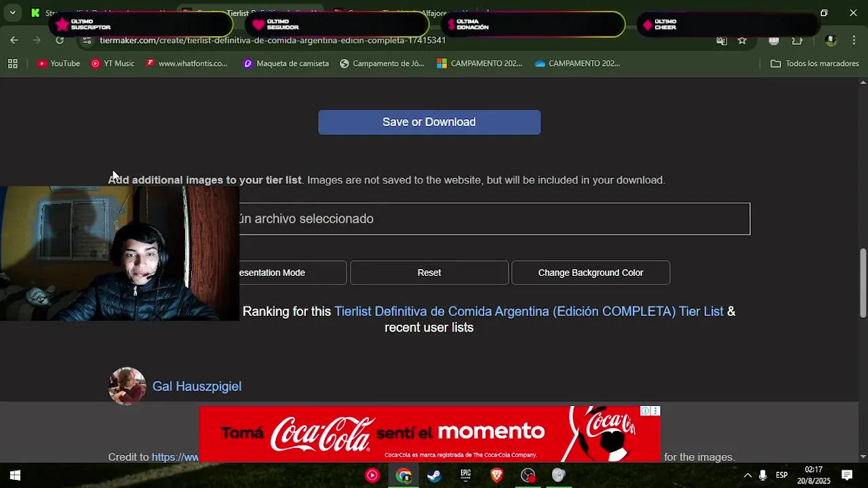
Task: Open the CAMPAMENTO 202... bookmark with cloud icon
Action: pos(577,64)
